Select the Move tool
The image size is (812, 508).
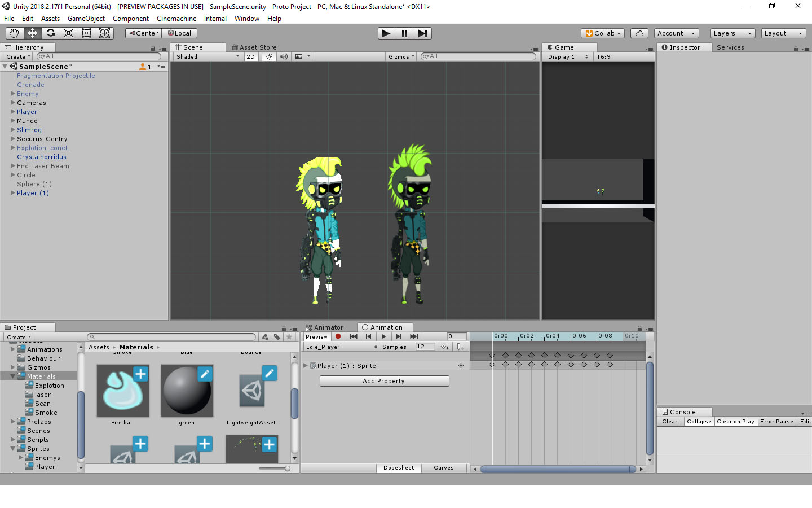point(33,33)
